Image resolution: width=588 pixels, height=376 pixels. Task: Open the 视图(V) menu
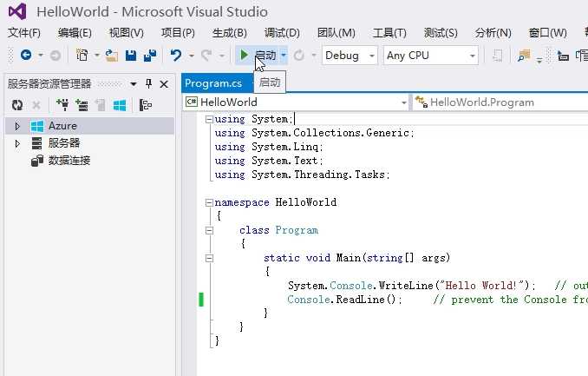point(127,33)
